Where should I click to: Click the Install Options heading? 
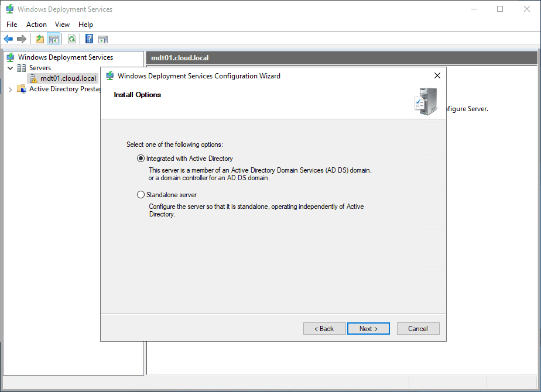pos(138,95)
